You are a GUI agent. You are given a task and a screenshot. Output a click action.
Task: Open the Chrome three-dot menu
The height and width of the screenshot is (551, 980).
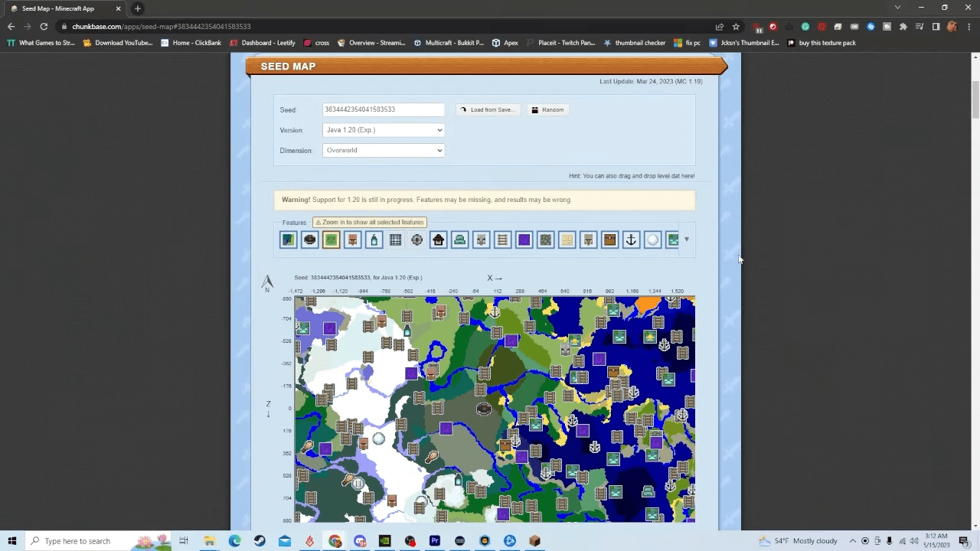tap(969, 26)
